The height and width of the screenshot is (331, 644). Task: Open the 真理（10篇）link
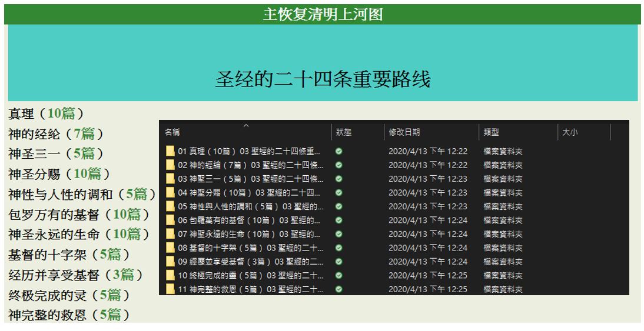pos(46,113)
